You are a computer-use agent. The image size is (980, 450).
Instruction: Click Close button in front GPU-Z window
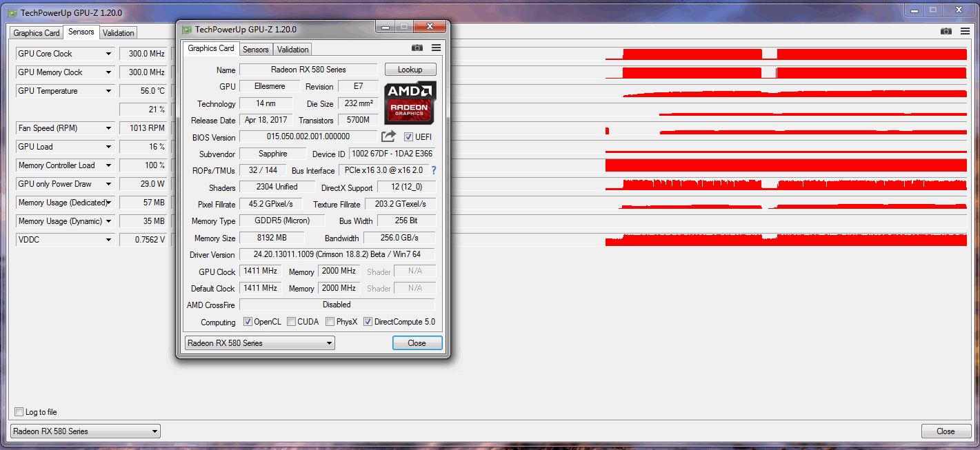tap(417, 343)
